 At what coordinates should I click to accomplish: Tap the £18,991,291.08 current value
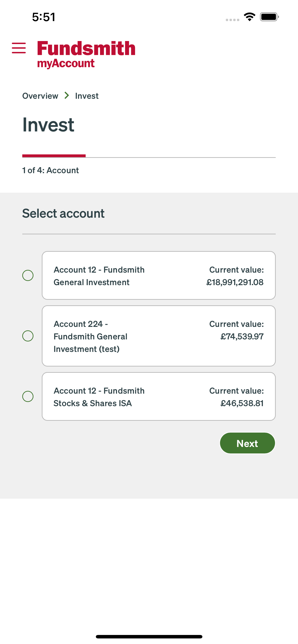235,282
